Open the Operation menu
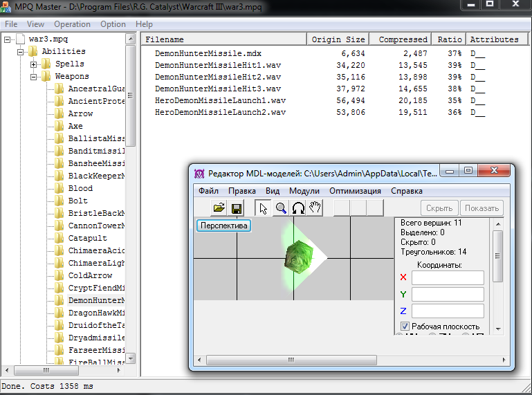Screen dimensions: 532x395 click(x=72, y=24)
